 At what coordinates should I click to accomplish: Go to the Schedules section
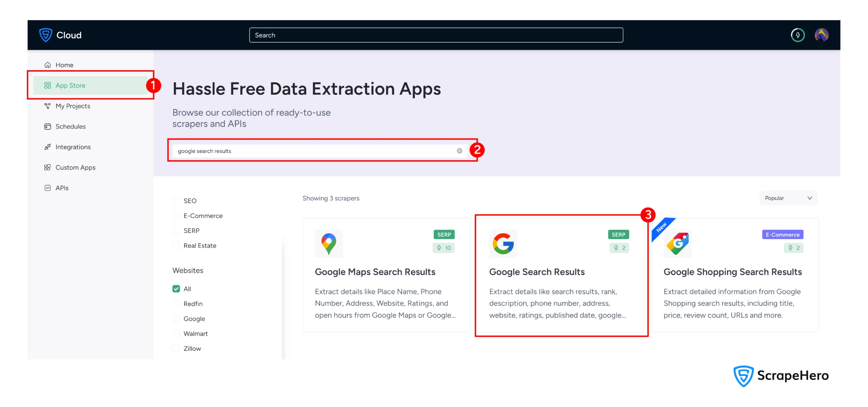click(x=71, y=126)
